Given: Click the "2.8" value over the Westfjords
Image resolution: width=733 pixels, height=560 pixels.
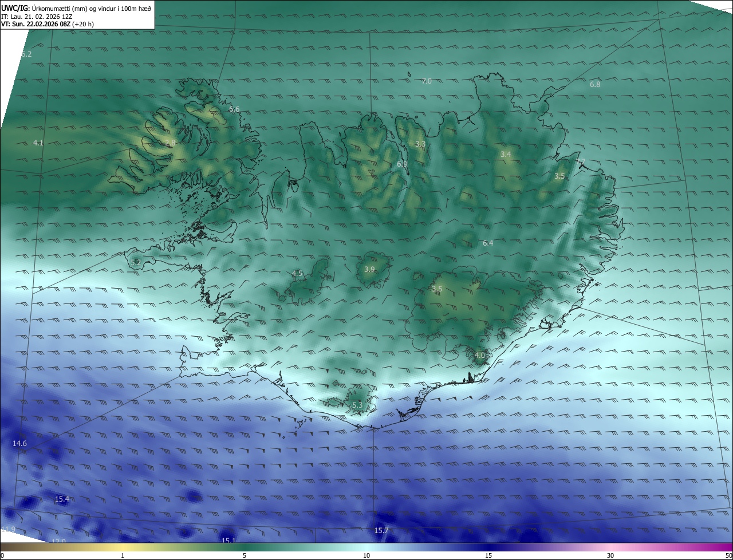Looking at the screenshot, I should (170, 143).
